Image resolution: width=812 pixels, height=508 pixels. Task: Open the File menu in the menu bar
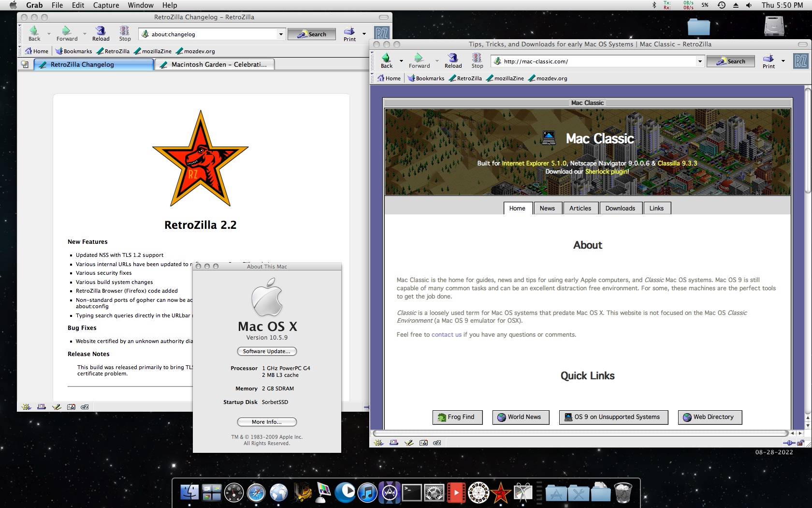coord(57,5)
